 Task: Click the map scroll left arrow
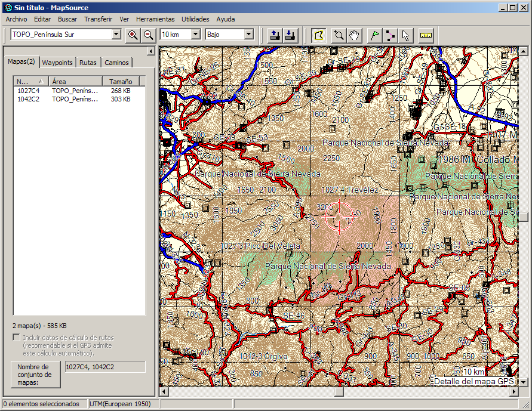164,392
